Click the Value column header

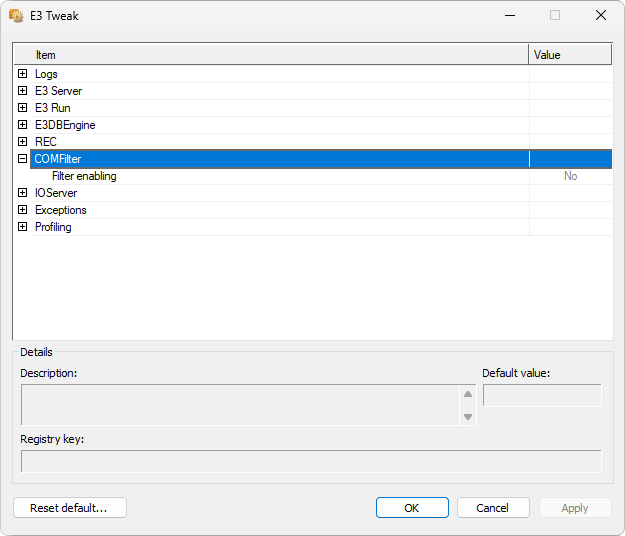[x=570, y=55]
